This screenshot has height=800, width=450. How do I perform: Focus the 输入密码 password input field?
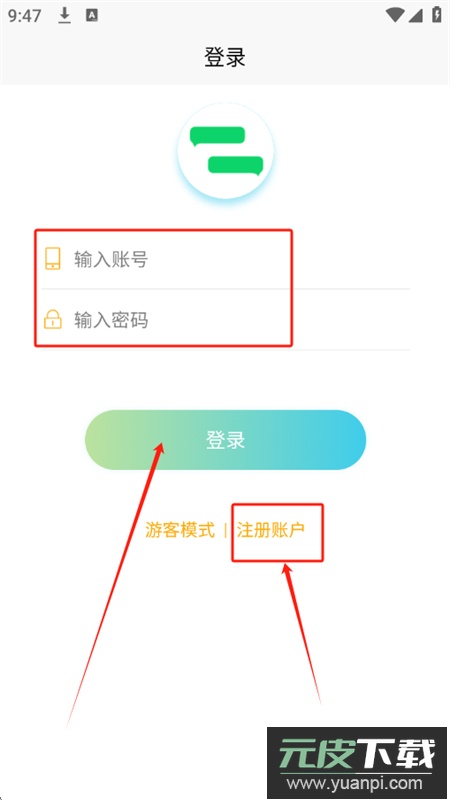[x=225, y=320]
